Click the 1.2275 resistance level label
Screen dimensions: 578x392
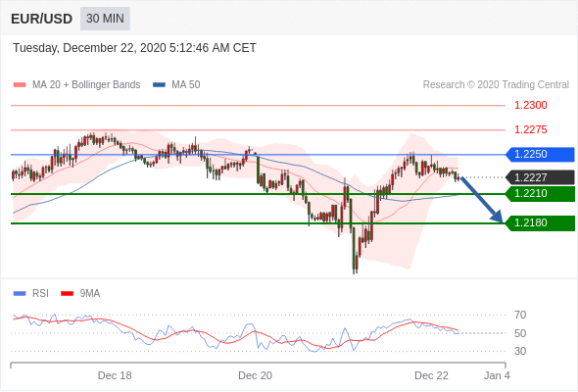pyautogui.click(x=530, y=129)
